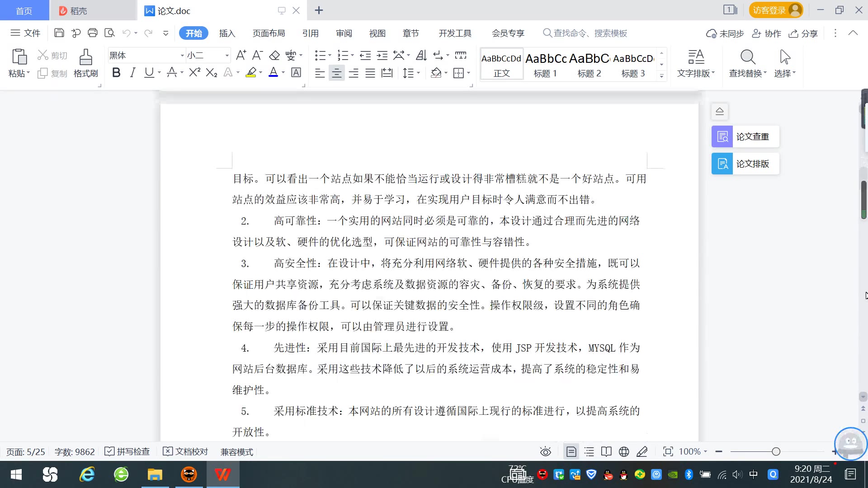
Task: Apply subscript formatting
Action: click(x=212, y=72)
